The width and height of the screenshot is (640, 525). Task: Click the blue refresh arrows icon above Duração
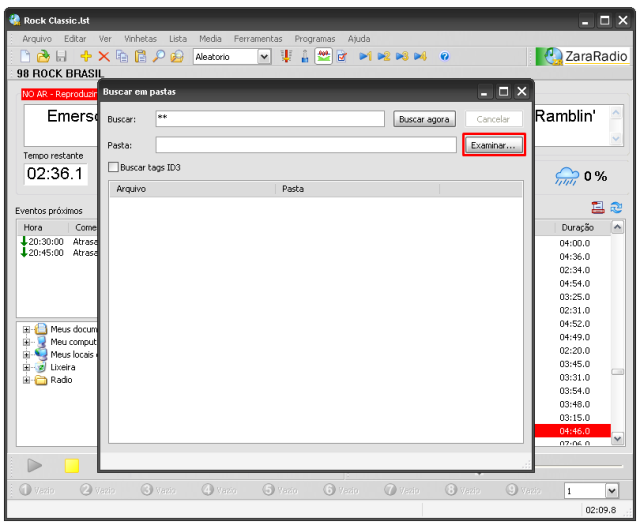point(616,207)
